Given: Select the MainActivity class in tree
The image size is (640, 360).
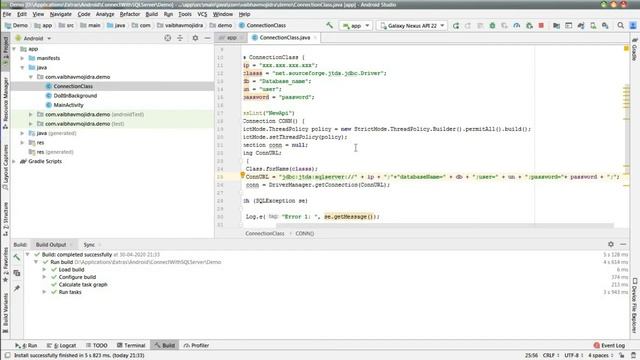Looking at the screenshot, I should (x=68, y=105).
